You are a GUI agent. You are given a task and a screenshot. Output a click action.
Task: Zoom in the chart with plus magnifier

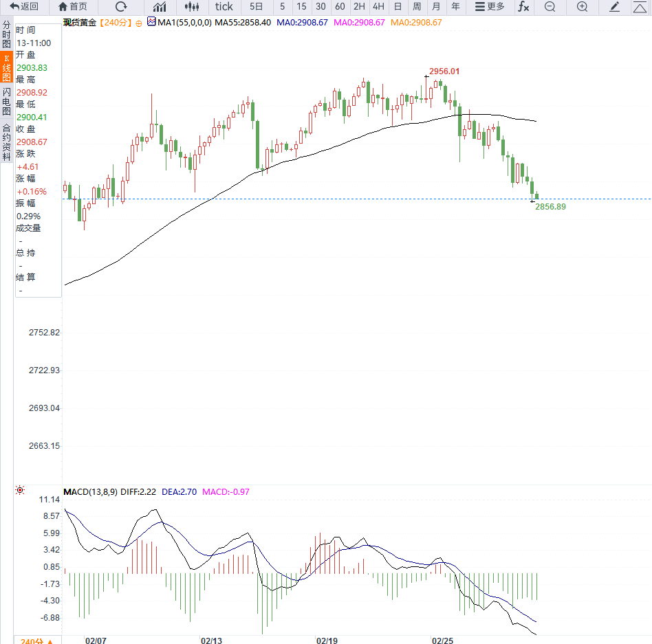point(582,7)
